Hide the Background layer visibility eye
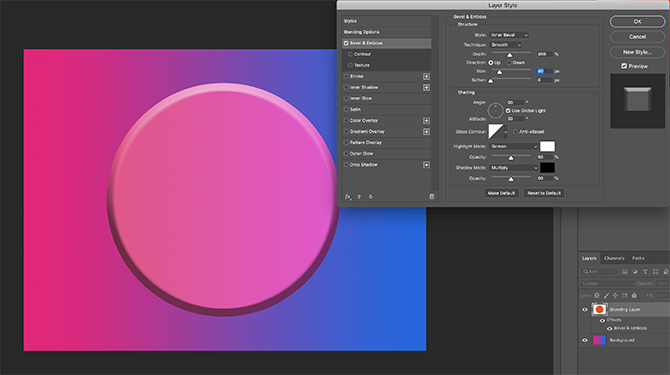670x375 pixels. pyautogui.click(x=585, y=340)
